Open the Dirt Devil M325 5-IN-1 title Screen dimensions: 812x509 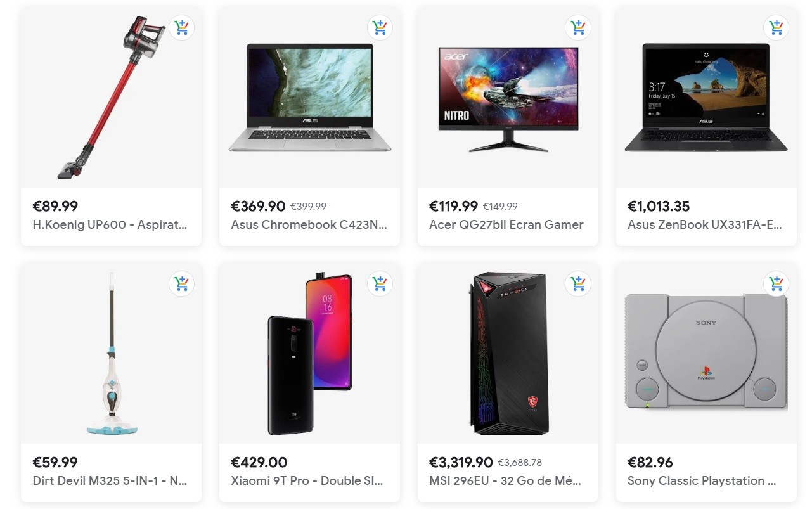110,480
